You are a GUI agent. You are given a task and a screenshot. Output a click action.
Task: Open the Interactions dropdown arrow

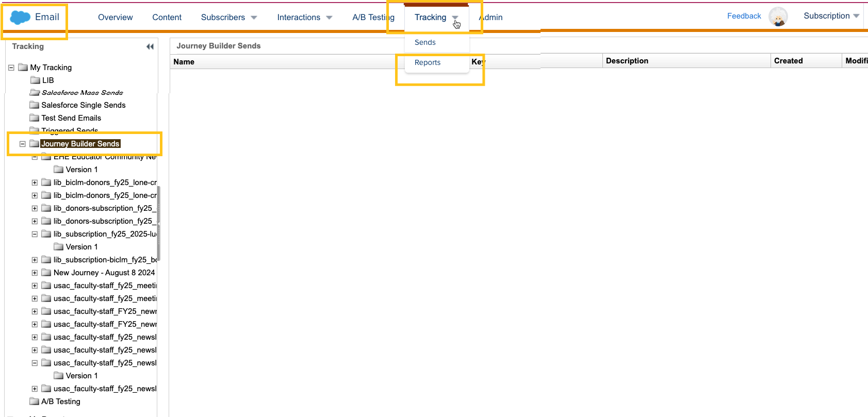tap(329, 18)
